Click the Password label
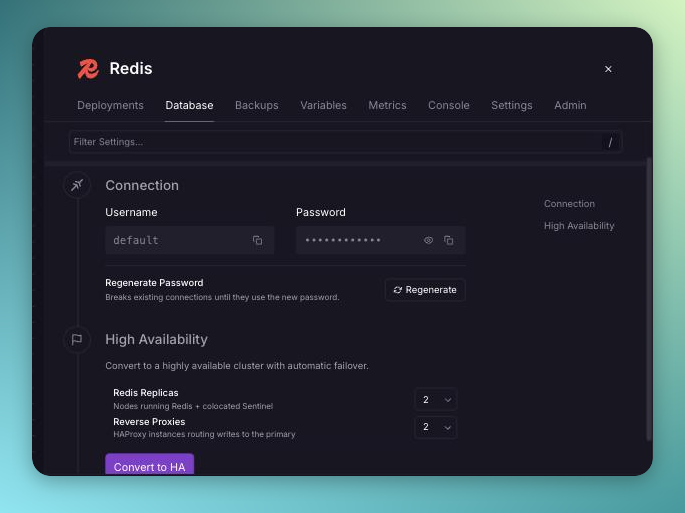 [x=321, y=212]
